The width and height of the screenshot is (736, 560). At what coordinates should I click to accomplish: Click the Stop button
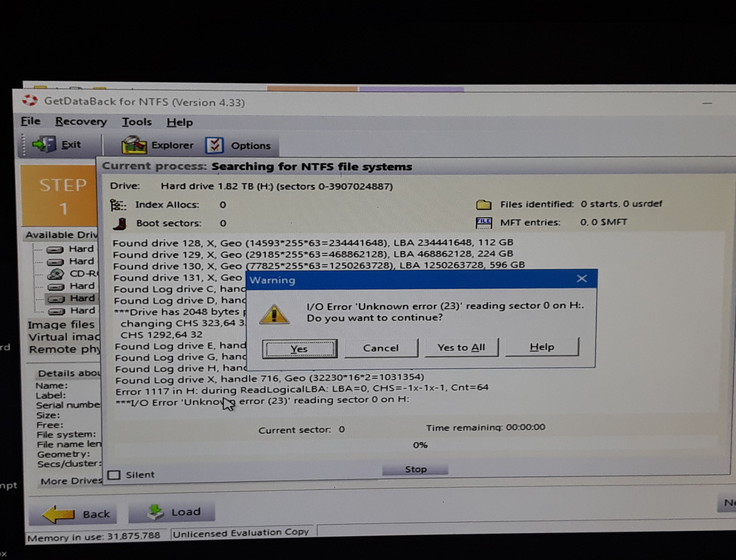[x=415, y=469]
